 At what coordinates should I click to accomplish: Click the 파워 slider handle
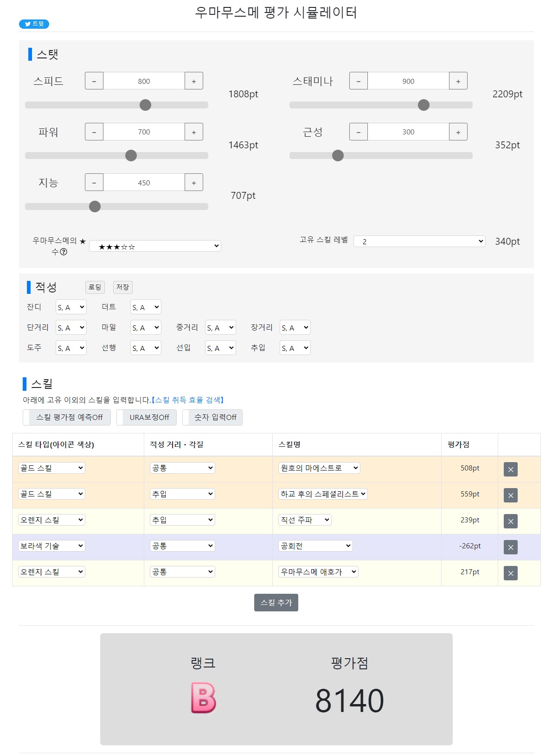coord(131,156)
